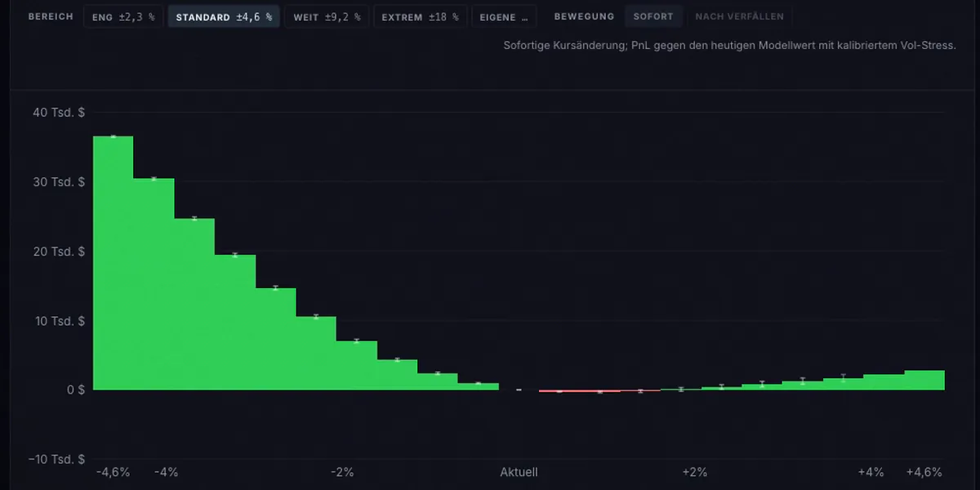Click the Sofortige Kursänderung description text
980x490 pixels.
click(729, 46)
